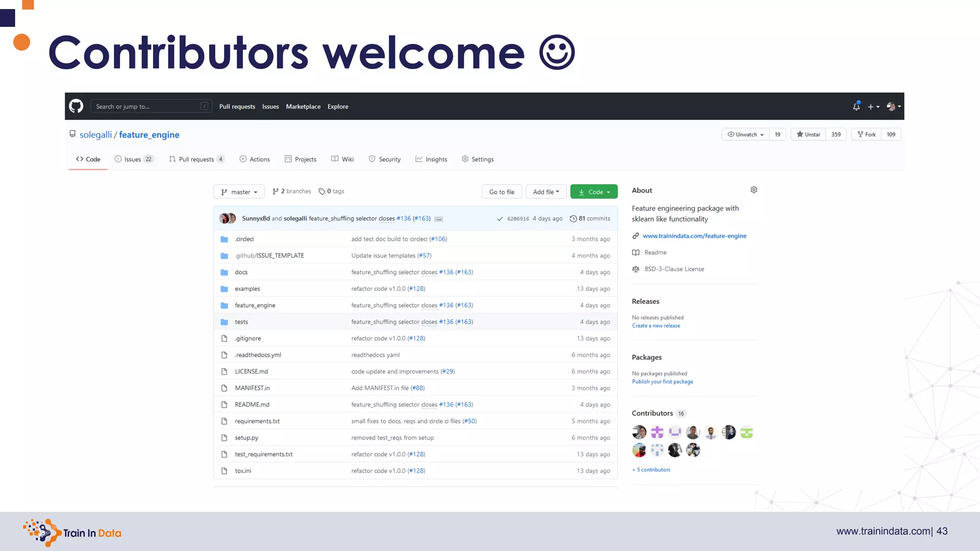
Task: Open the examples folder
Action: click(247, 289)
